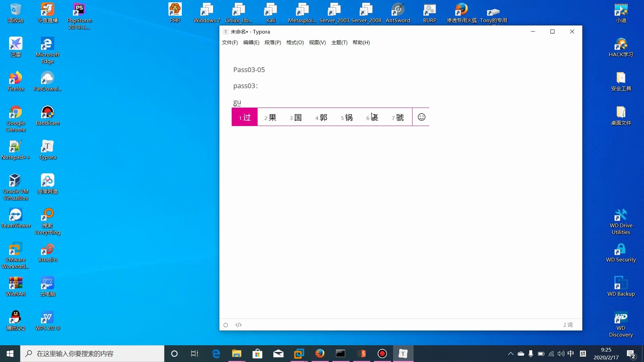
Task: Open the taskbar clock showing 9:25
Action: pyautogui.click(x=606, y=354)
